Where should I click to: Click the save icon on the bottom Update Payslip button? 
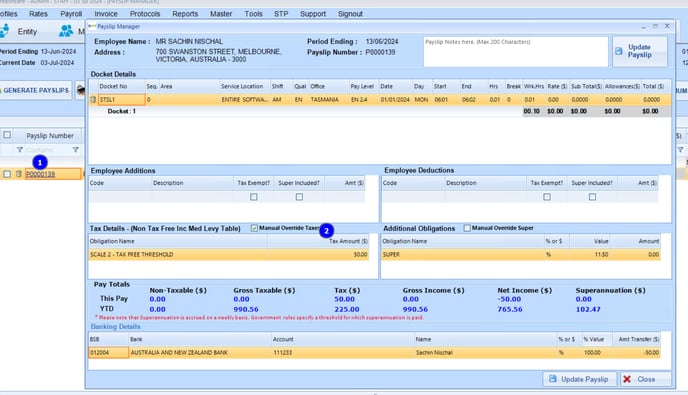pyautogui.click(x=553, y=379)
